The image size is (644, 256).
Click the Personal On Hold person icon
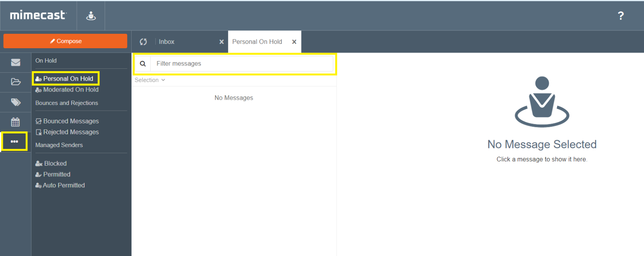tap(38, 79)
